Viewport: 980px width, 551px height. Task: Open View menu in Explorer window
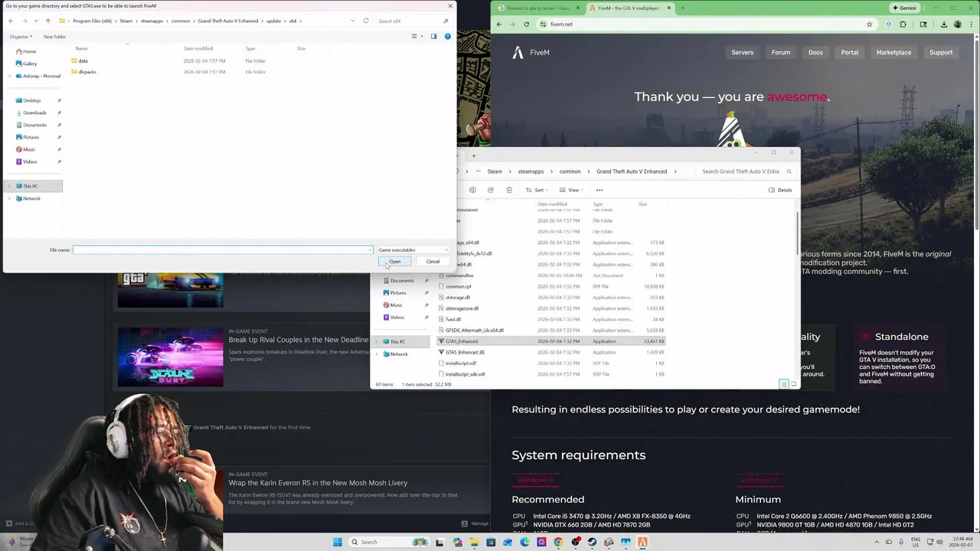click(573, 190)
